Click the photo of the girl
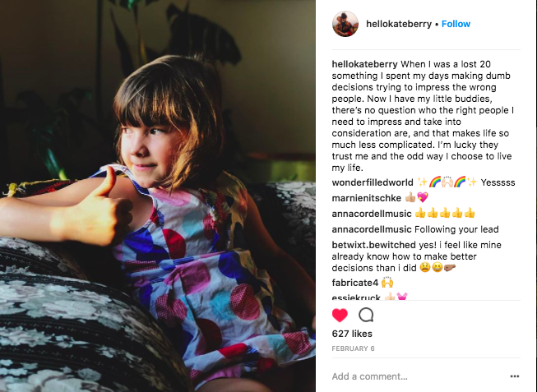Viewport: 537px width, 392px height. (x=158, y=196)
